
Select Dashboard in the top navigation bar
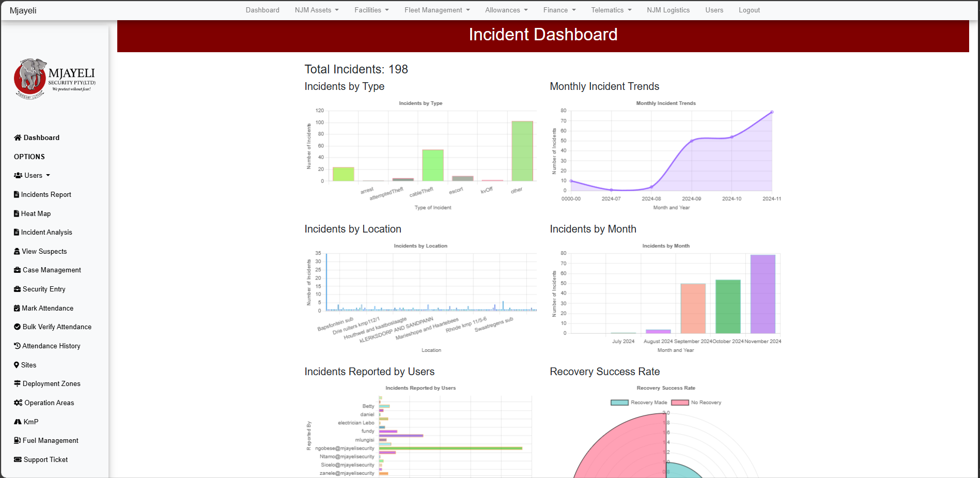tap(262, 10)
